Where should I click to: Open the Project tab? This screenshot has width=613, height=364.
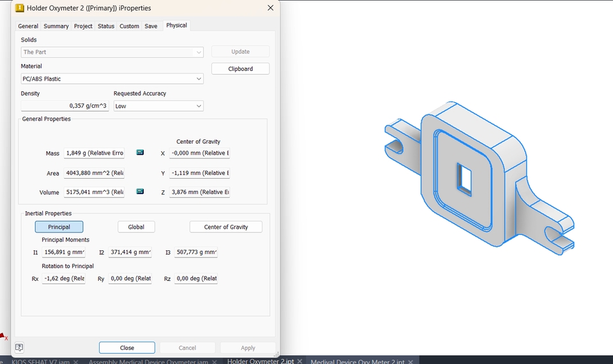pyautogui.click(x=83, y=26)
